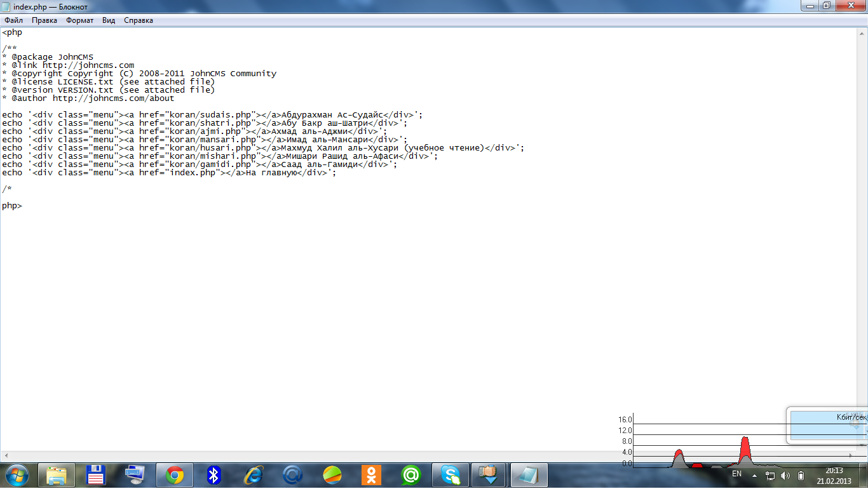Open the keyboard and monitor taskbar app
This screenshot has height=489, width=868.
[x=135, y=474]
